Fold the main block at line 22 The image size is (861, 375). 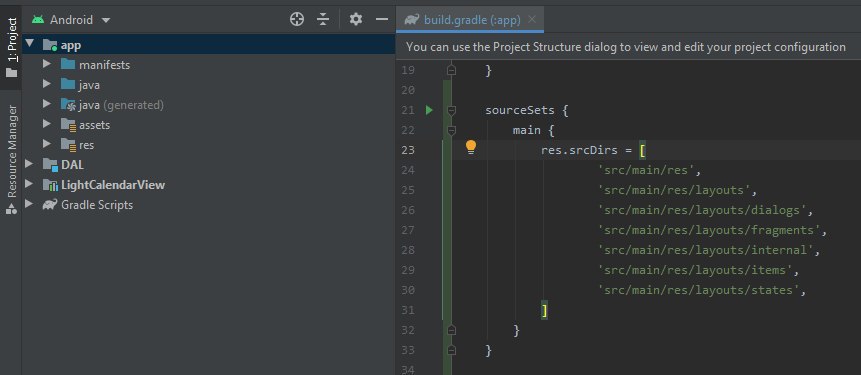tap(451, 130)
